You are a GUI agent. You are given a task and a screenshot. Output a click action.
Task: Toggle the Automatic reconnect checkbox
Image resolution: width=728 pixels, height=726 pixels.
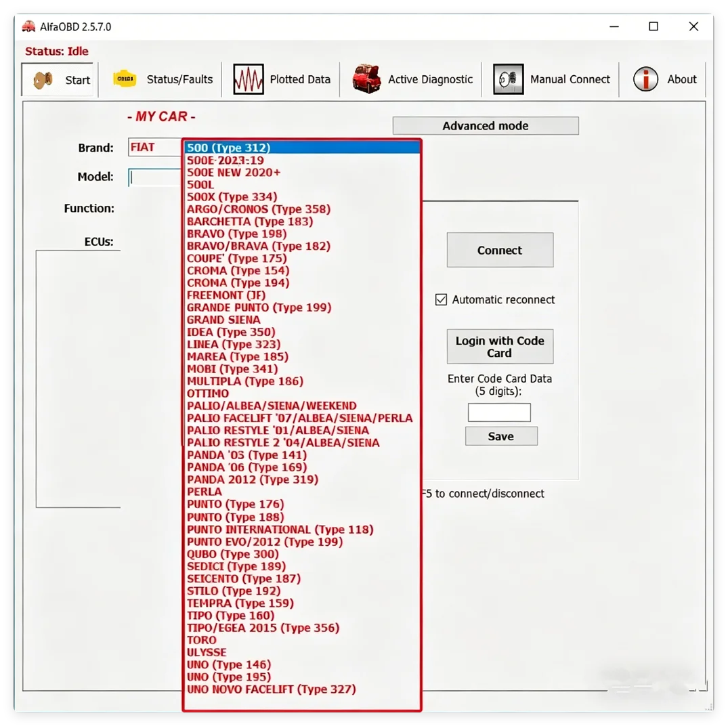pos(441,299)
